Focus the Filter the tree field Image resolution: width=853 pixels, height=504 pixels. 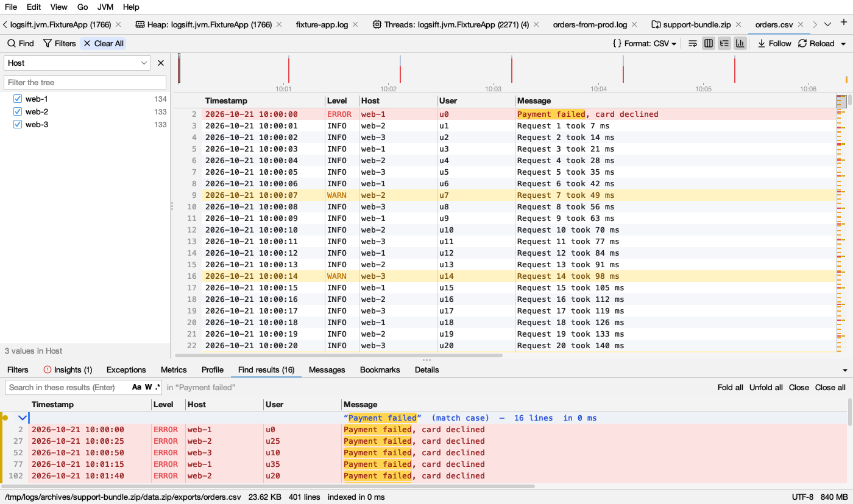(85, 82)
